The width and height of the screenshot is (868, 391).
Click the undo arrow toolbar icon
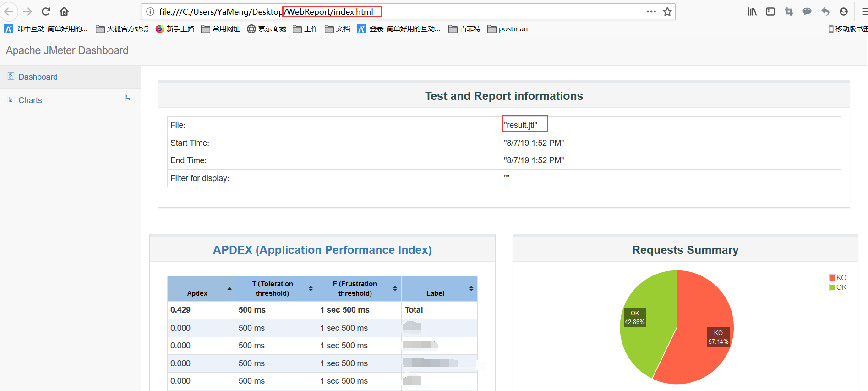click(x=825, y=11)
